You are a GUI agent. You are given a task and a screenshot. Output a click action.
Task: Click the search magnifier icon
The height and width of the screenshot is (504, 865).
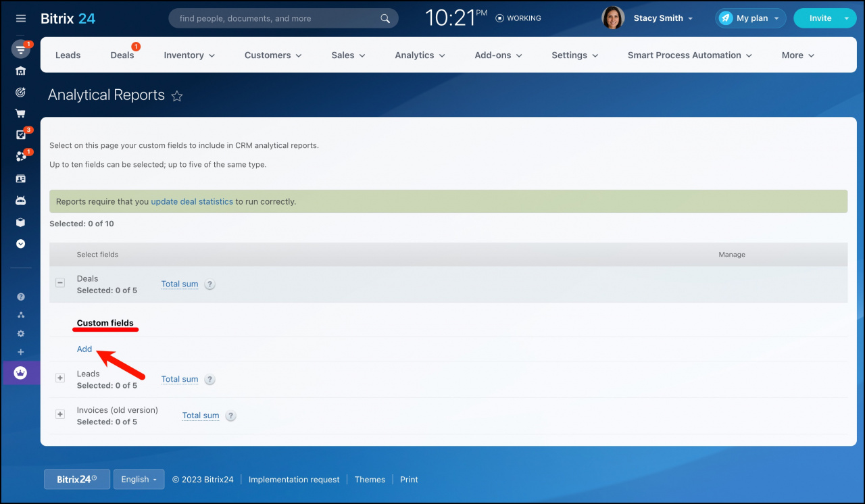point(385,18)
